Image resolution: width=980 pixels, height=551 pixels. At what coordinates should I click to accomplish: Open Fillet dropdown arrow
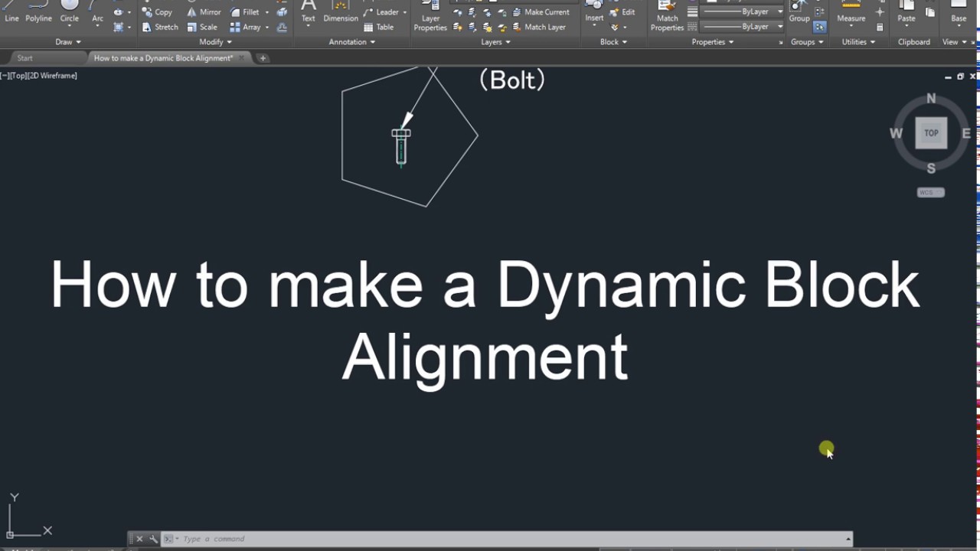pos(267,12)
